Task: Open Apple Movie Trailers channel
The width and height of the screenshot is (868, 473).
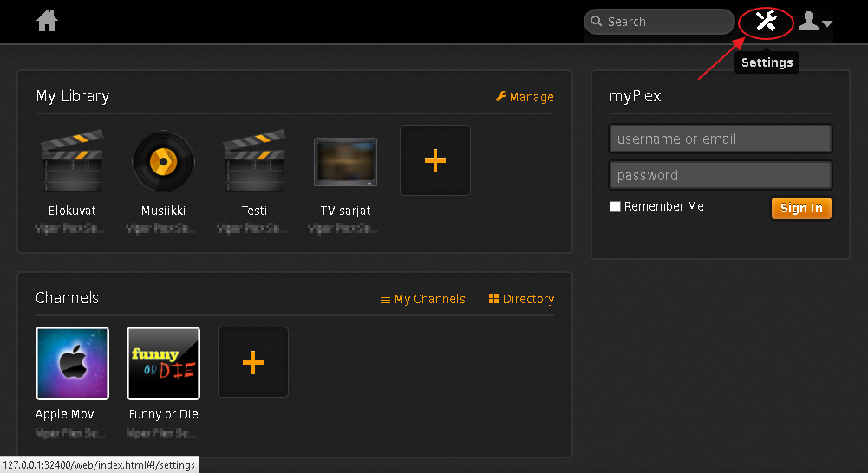Action: [72, 362]
